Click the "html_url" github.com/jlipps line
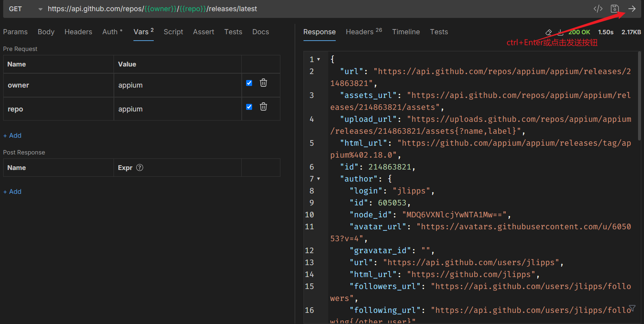 (x=444, y=274)
